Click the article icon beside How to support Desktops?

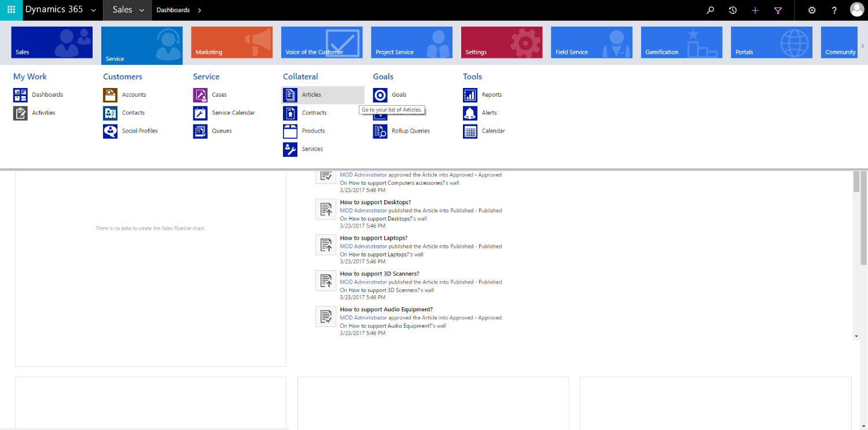326,209
